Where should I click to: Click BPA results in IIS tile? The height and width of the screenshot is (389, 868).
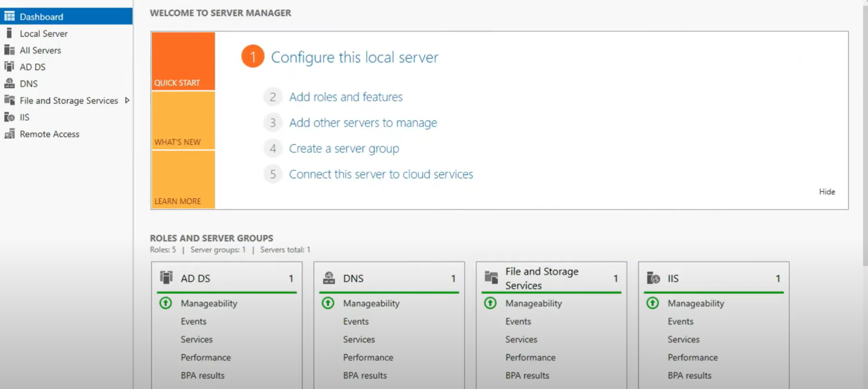pos(689,375)
